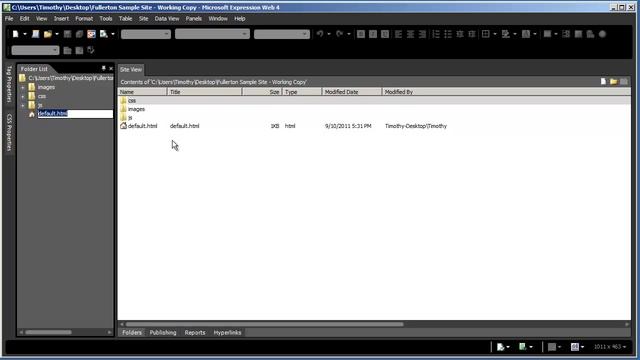This screenshot has width=640, height=360.
Task: Open the Tag Properties side panel tab
Action: (x=9, y=84)
